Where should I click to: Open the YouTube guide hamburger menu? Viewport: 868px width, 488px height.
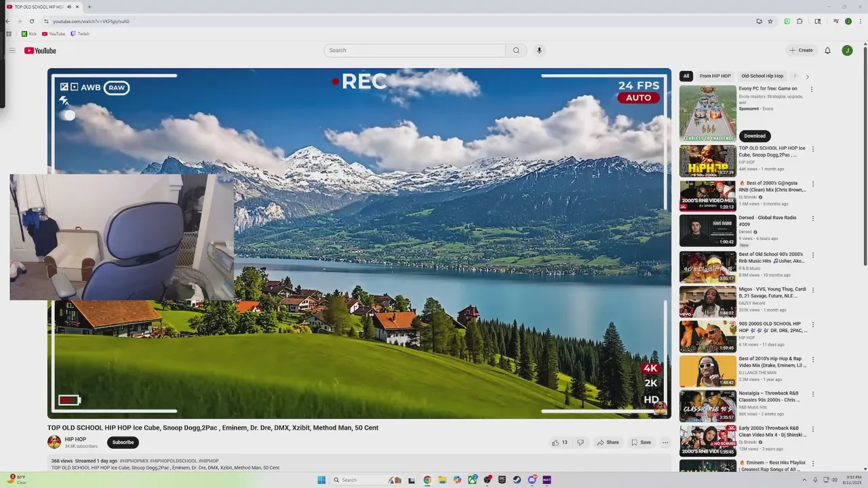[12, 50]
